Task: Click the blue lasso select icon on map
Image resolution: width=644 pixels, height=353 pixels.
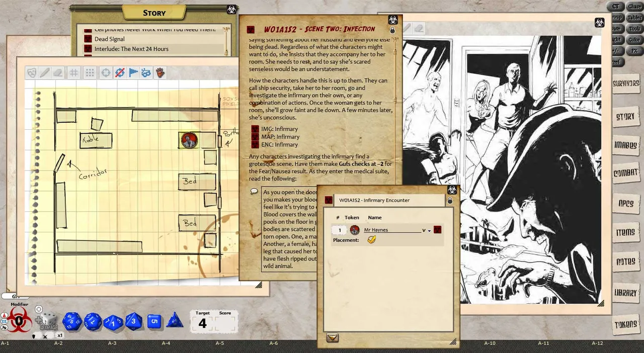Action: 146,73
